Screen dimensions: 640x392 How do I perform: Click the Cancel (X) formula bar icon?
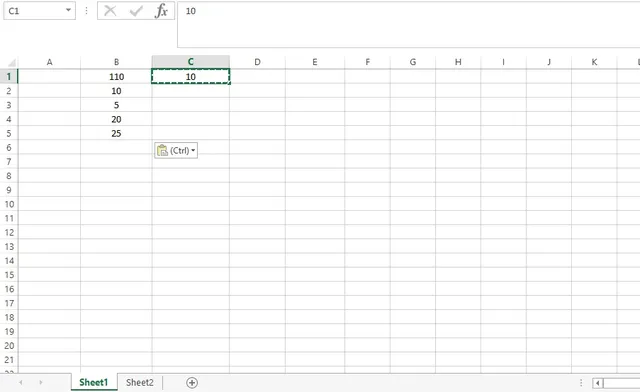tap(110, 11)
